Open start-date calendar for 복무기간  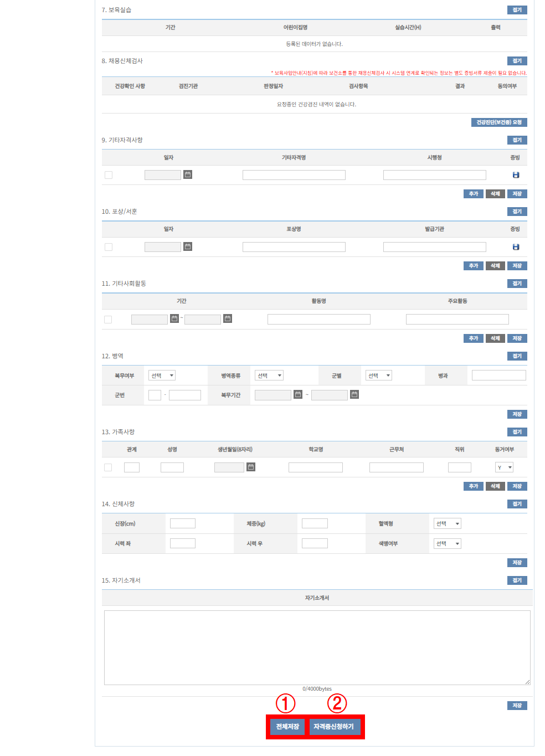click(298, 394)
